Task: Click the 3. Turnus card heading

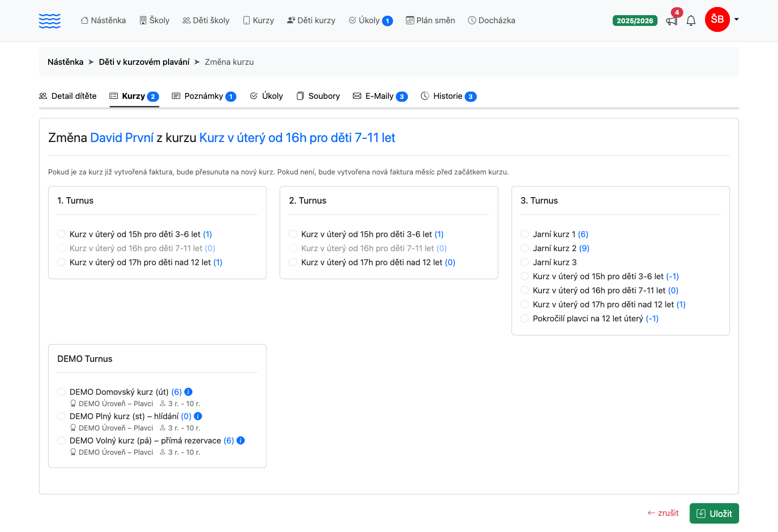Action: (x=539, y=201)
